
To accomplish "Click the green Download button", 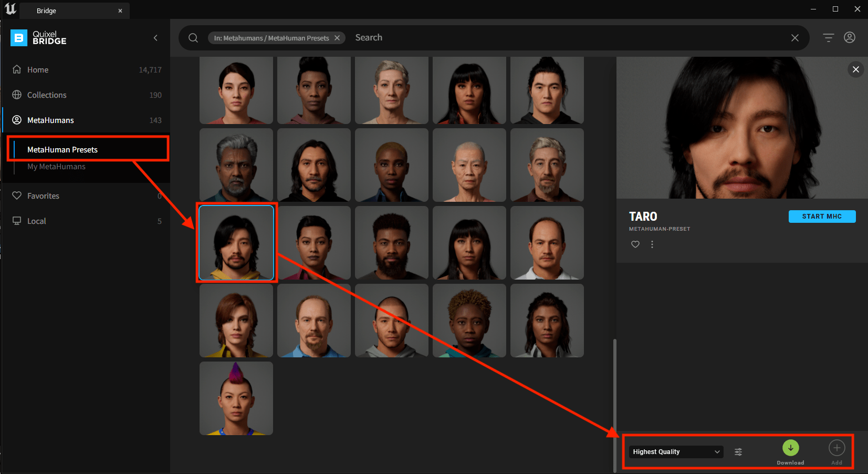I will coord(790,448).
